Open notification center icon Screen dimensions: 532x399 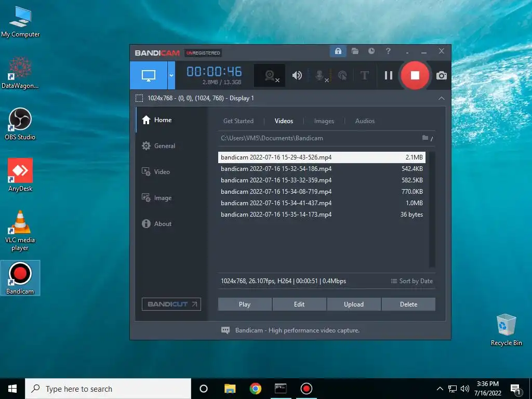click(515, 390)
